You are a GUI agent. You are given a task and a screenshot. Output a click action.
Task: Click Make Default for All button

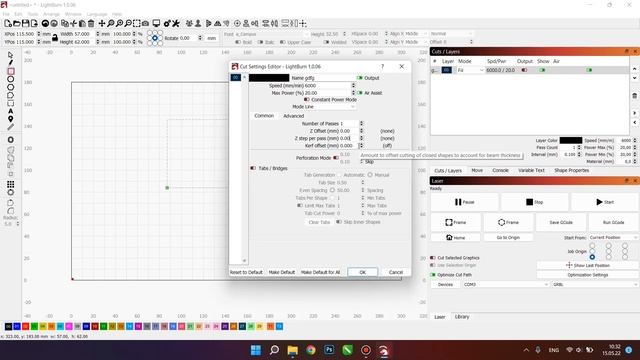click(x=320, y=272)
